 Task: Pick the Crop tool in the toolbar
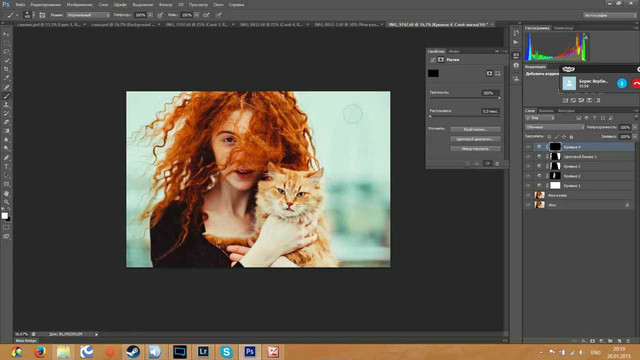pyautogui.click(x=7, y=69)
